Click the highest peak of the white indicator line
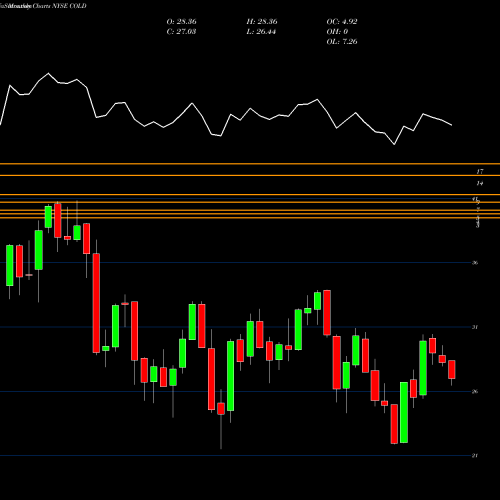Viewport: 500px width, 500px height. [x=48, y=73]
